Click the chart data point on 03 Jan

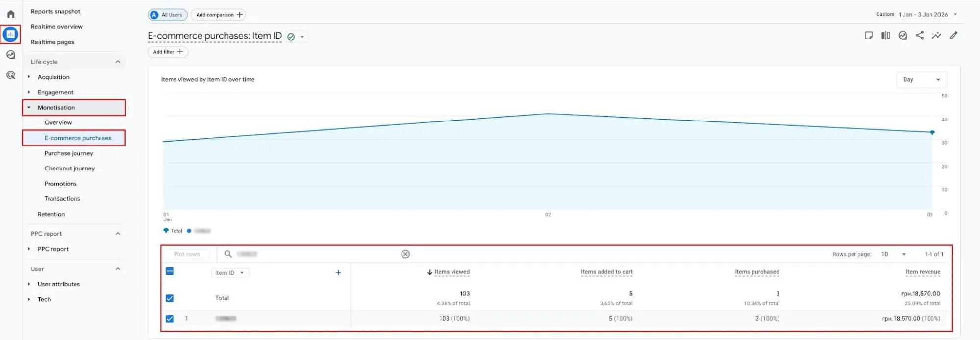pos(932,132)
